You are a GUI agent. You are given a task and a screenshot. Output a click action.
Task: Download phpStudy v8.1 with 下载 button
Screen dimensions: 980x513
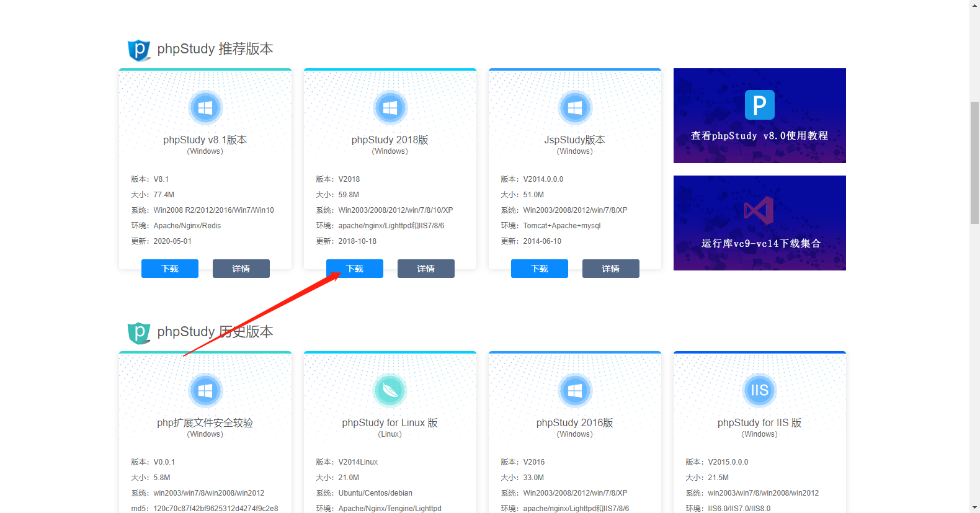[170, 269]
